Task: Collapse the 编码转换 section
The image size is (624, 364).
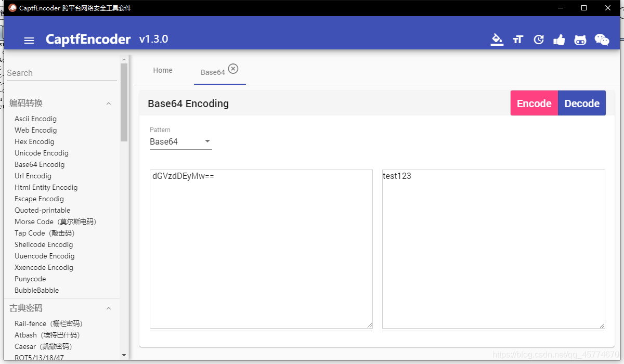Action: [109, 103]
